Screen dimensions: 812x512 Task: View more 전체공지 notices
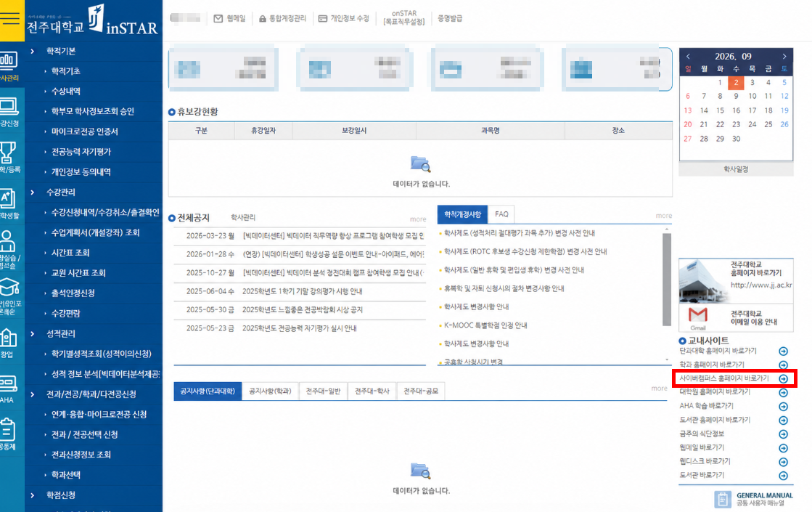tap(418, 219)
